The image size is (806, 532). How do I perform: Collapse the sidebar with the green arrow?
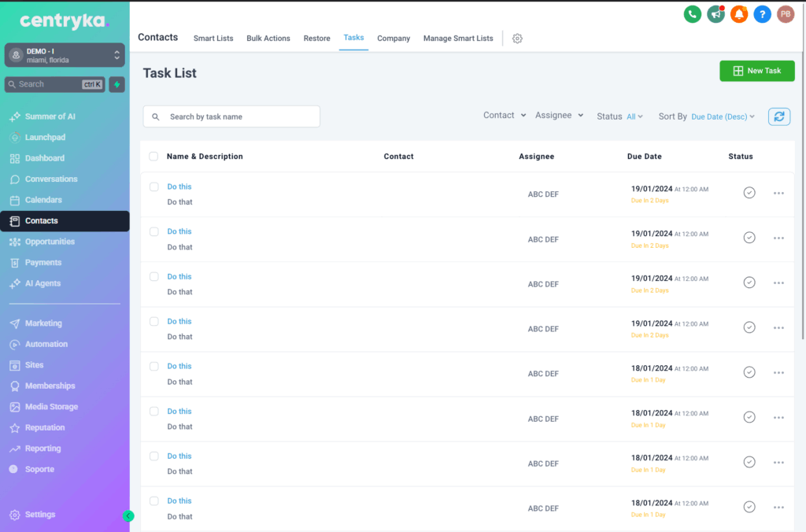[x=129, y=516]
